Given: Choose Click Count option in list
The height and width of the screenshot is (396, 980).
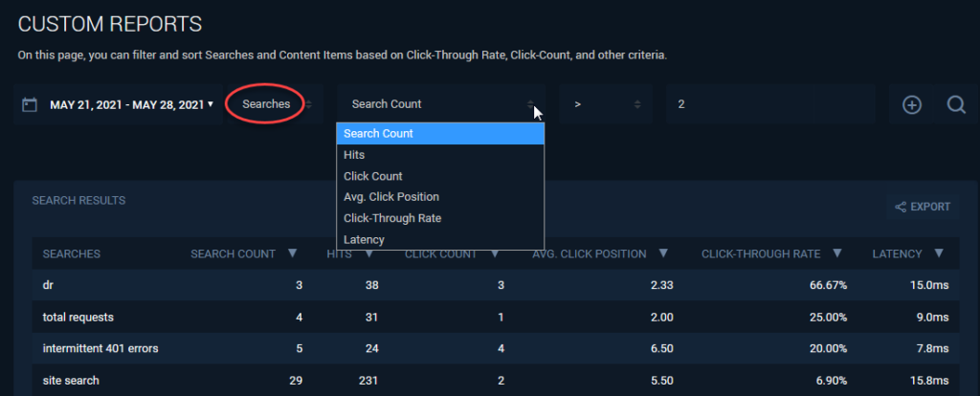Looking at the screenshot, I should click(x=440, y=176).
